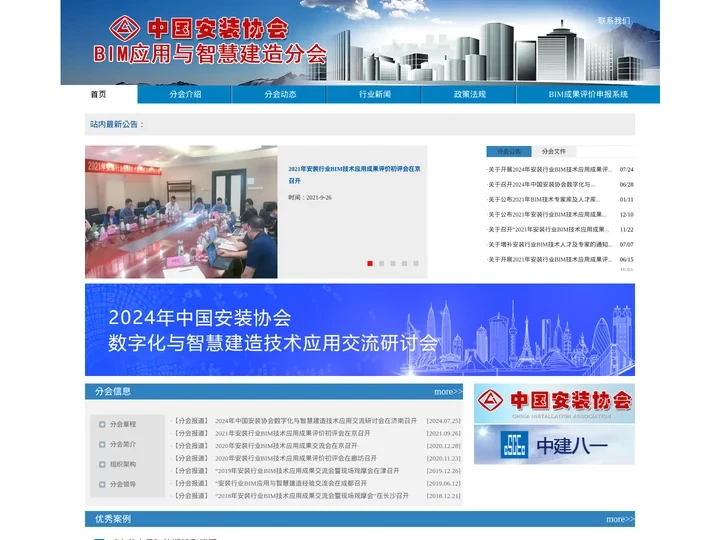Click the square icon beside 分会简介
This screenshot has height=540, width=720.
tap(102, 444)
